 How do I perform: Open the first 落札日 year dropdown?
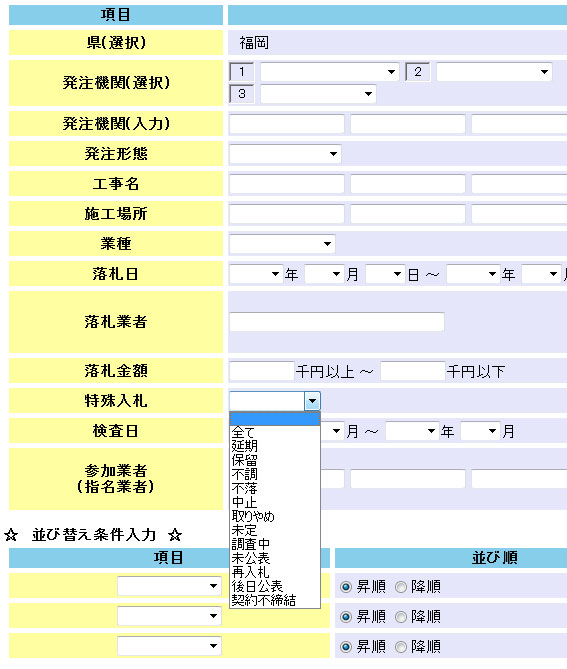(256, 274)
